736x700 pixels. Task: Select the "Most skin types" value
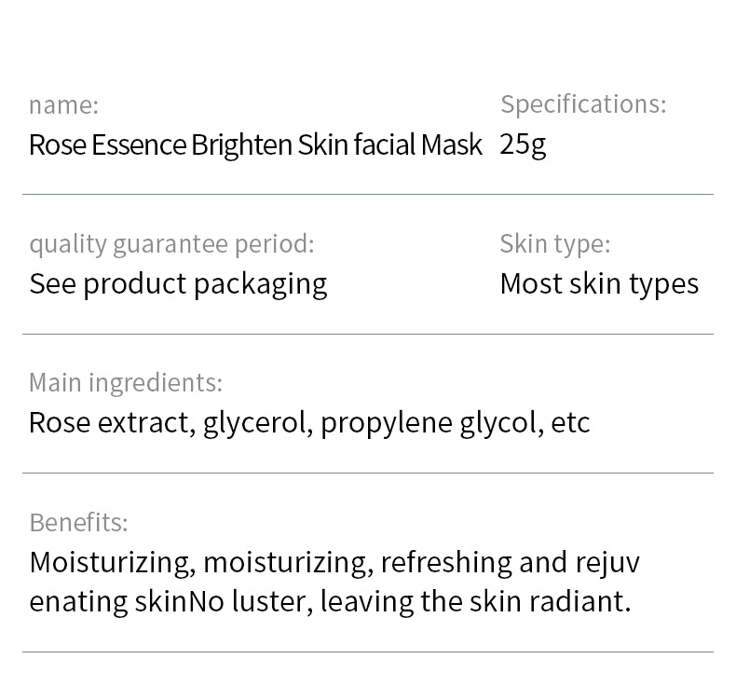tap(599, 284)
